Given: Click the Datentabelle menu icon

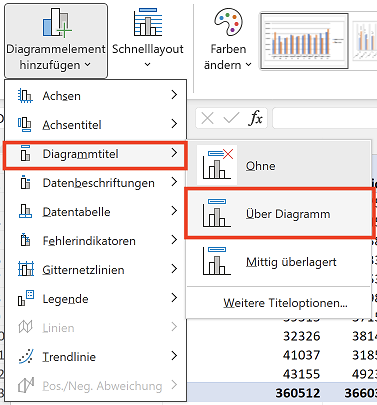Looking at the screenshot, I should point(25,211).
